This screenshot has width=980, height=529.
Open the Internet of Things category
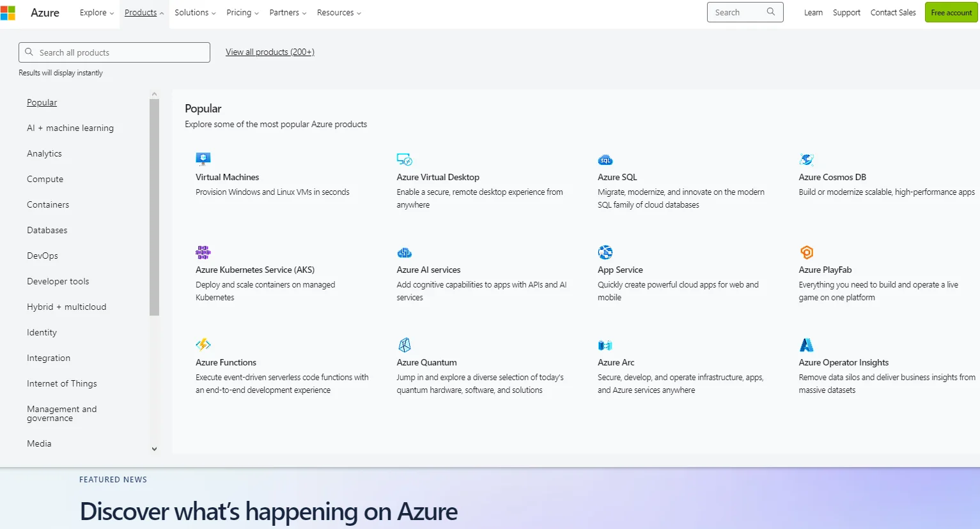62,383
